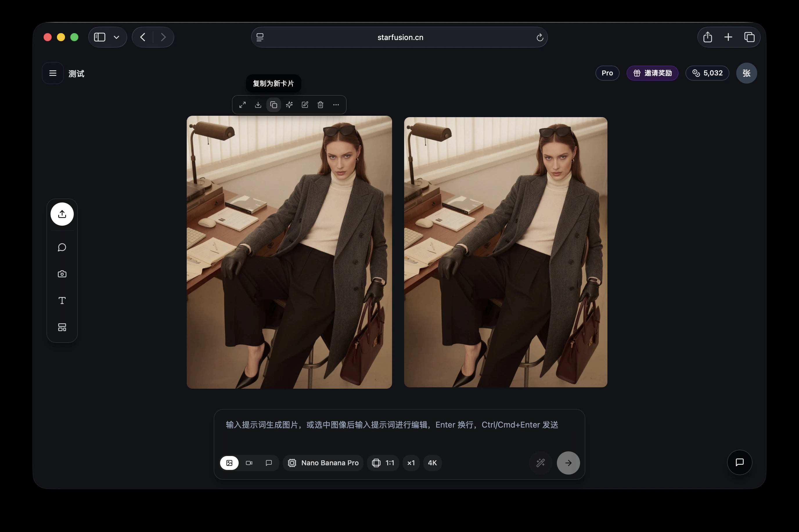Screen dimensions: 799x532
Task: Click the Pro plan badge
Action: pos(607,73)
